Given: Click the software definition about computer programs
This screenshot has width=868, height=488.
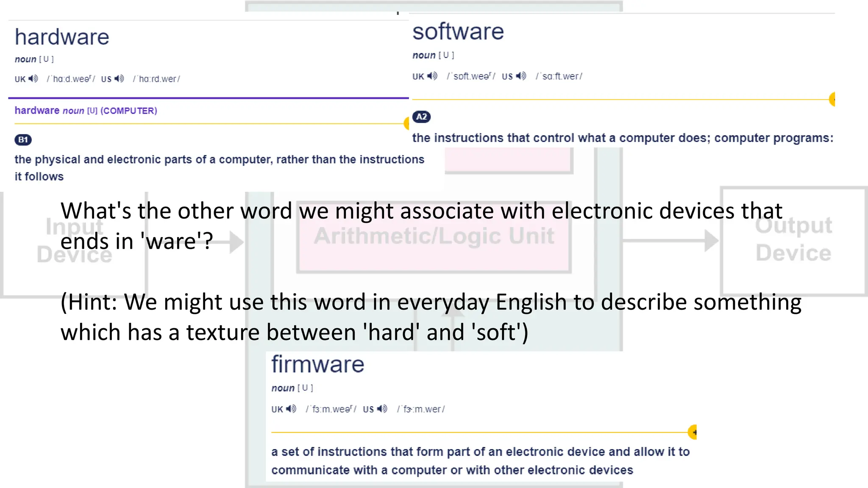Looking at the screenshot, I should tap(623, 138).
